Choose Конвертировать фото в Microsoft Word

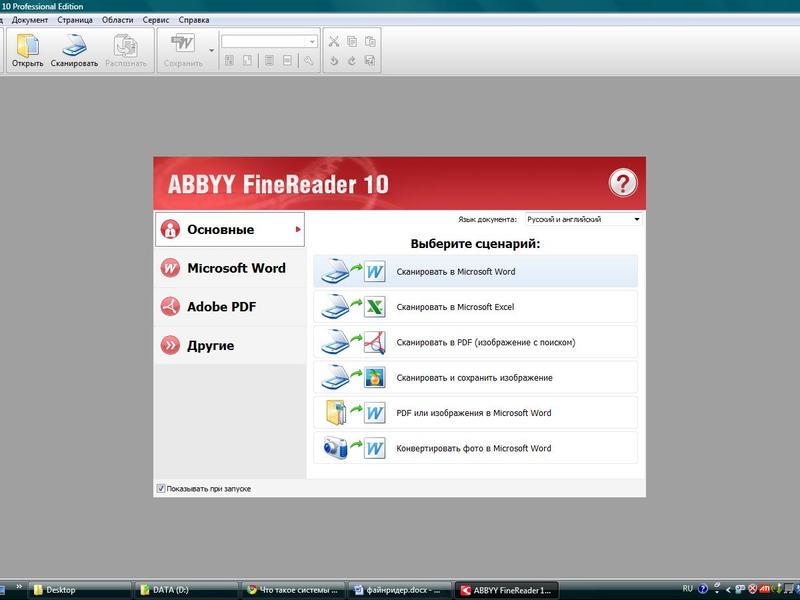476,448
